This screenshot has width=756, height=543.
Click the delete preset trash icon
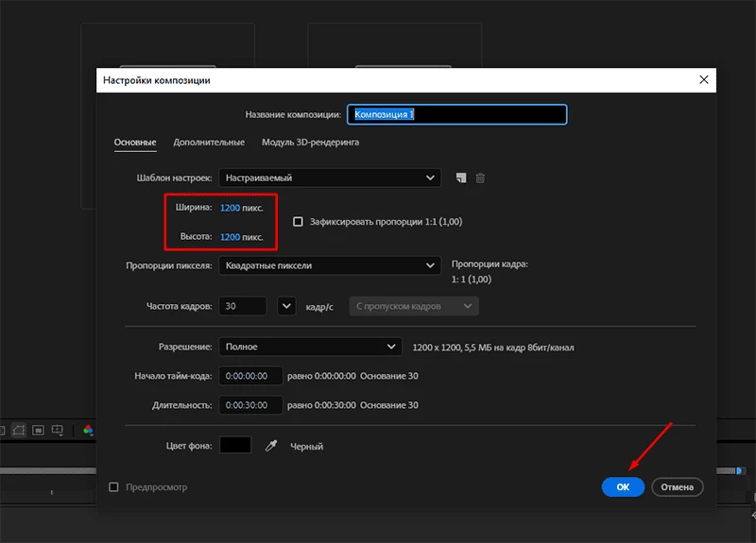(x=480, y=178)
